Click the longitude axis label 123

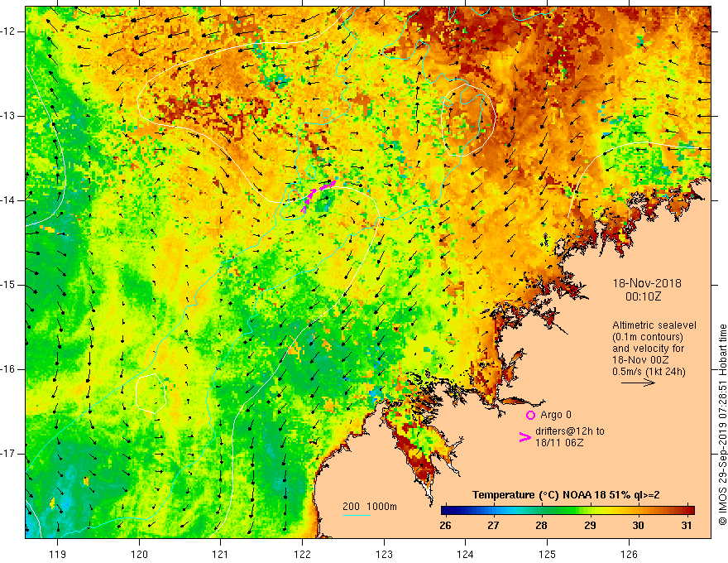(x=384, y=554)
